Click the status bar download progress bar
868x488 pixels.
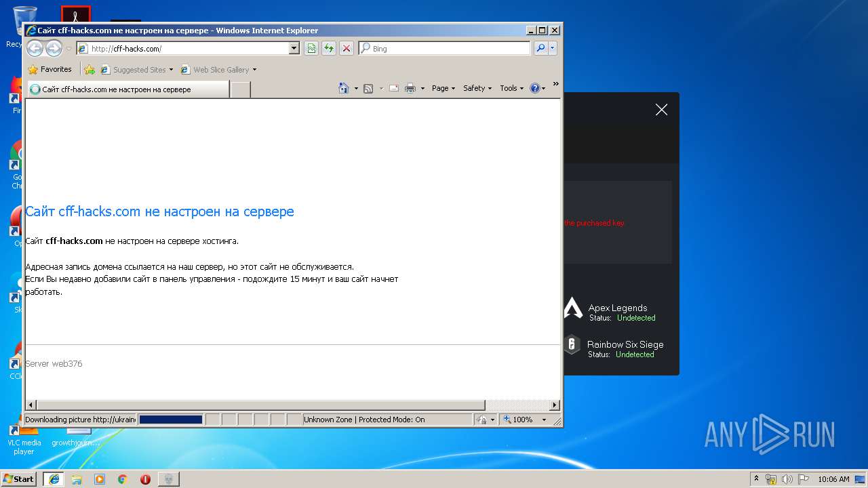pyautogui.click(x=170, y=420)
